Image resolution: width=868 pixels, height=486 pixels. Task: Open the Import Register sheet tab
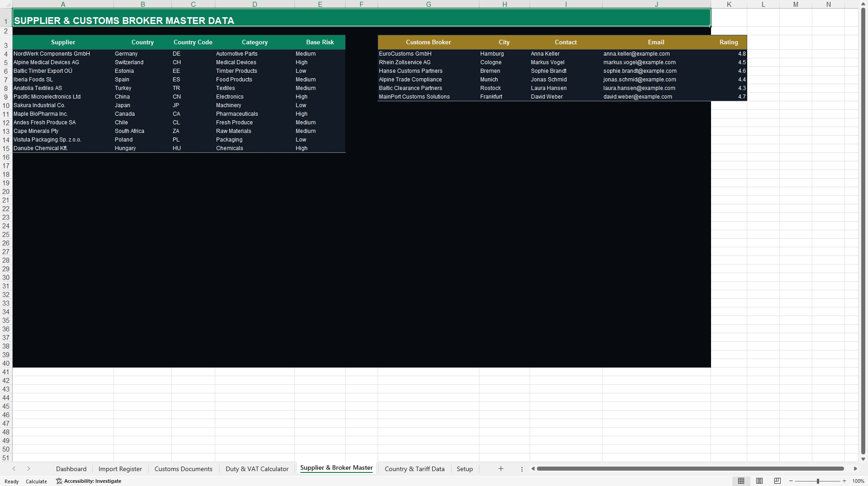coord(120,469)
